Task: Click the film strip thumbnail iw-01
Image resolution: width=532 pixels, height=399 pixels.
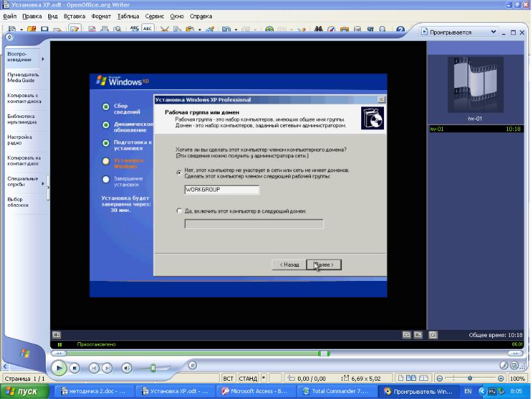Action: coord(476,85)
